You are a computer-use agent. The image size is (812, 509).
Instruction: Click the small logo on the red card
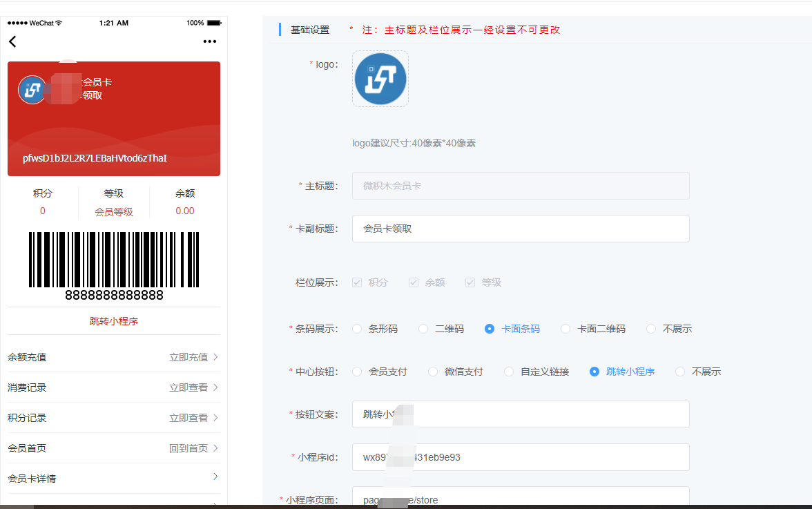tap(32, 90)
